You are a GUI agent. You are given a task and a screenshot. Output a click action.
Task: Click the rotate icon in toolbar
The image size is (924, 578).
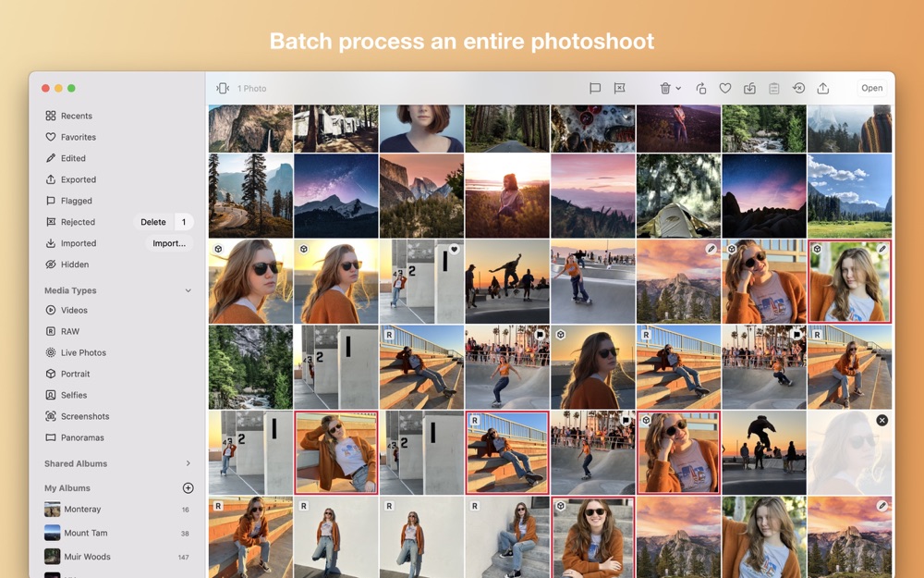700,89
